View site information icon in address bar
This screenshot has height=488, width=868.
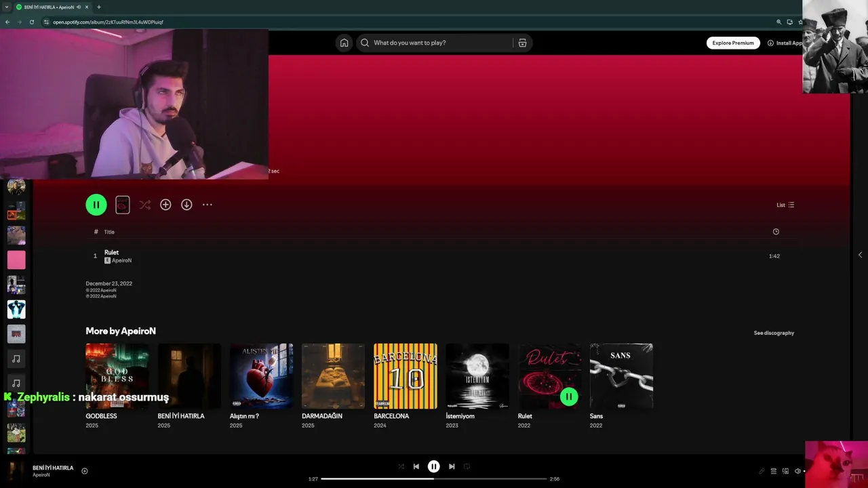point(46,22)
